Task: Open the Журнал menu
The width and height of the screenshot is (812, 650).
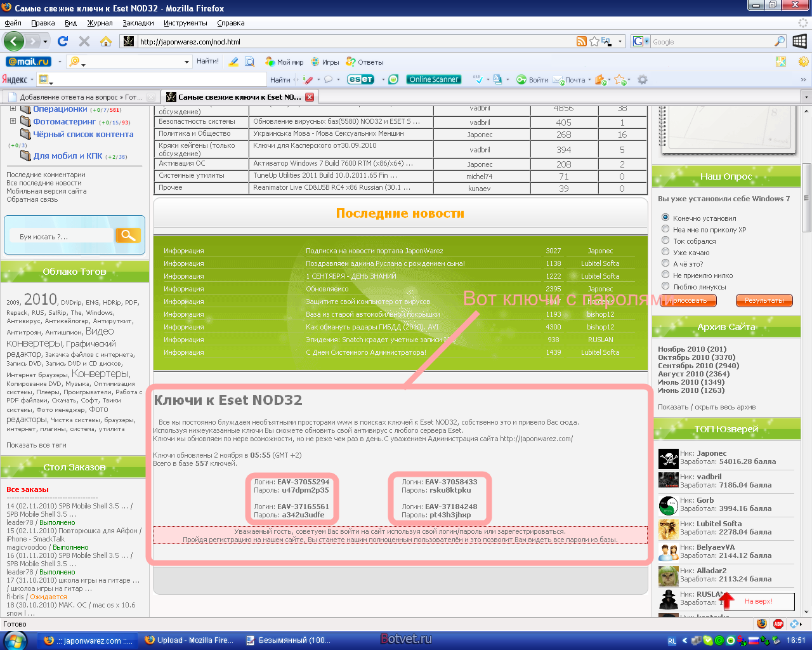Action: tap(100, 23)
